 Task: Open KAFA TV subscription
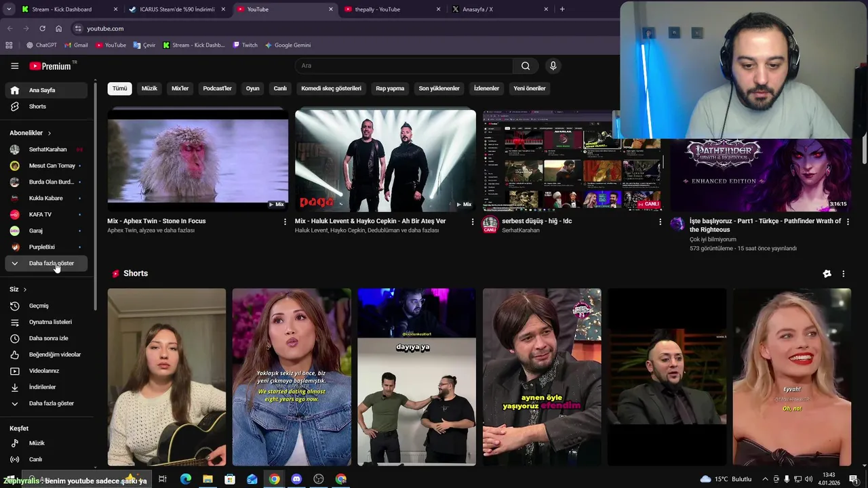coord(46,214)
